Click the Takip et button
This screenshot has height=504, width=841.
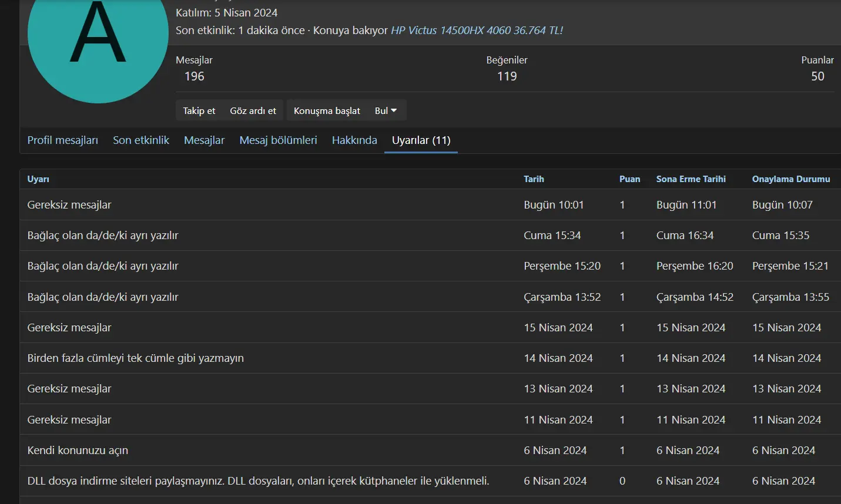(x=199, y=110)
